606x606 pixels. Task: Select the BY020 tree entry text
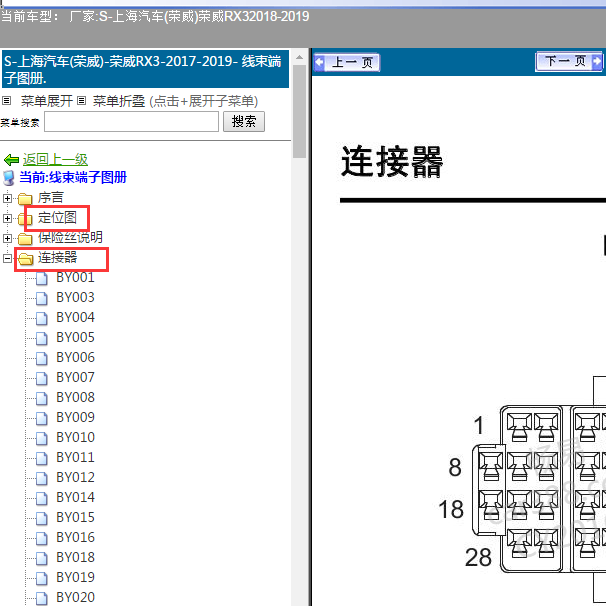(75, 597)
